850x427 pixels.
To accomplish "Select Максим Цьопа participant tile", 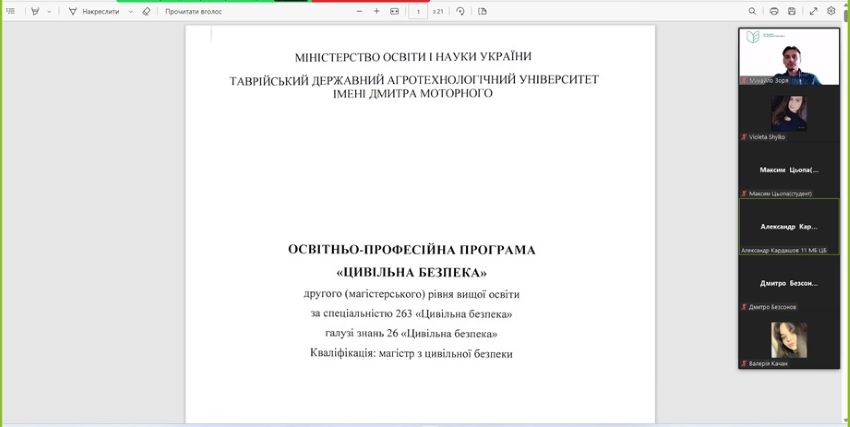I will click(789, 170).
